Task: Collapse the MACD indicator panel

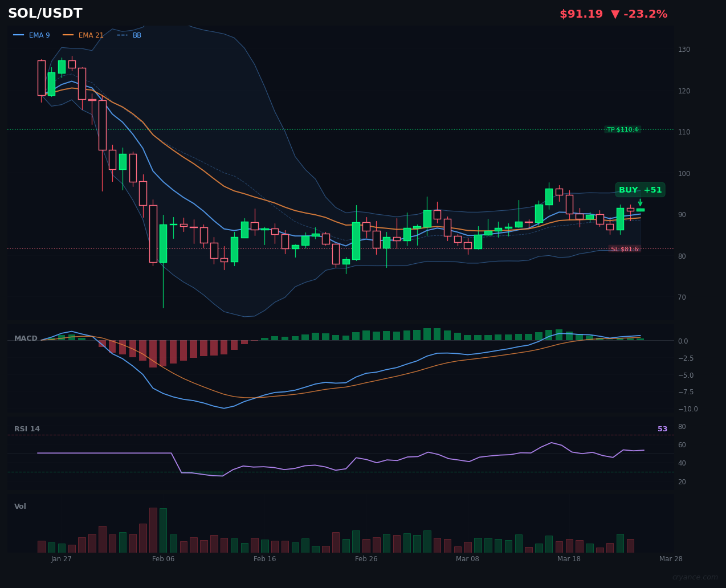Action: point(26,338)
